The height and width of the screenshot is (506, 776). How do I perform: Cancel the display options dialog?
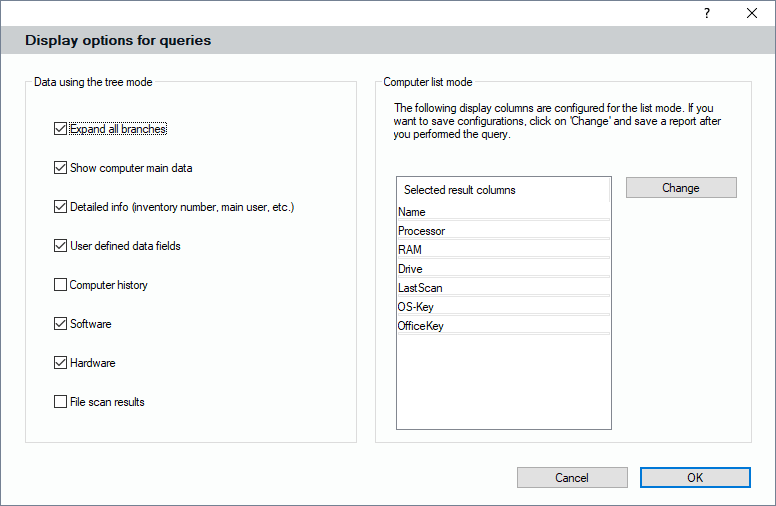tap(572, 477)
